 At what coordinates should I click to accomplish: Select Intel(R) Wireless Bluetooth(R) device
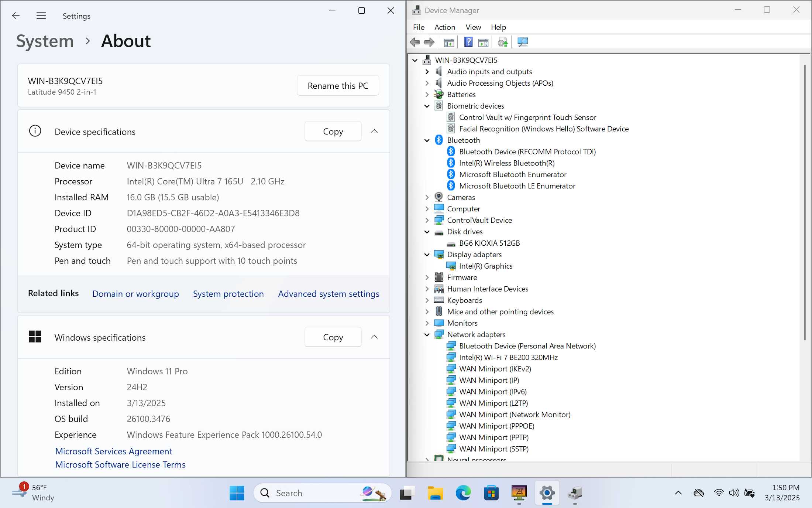coord(507,163)
